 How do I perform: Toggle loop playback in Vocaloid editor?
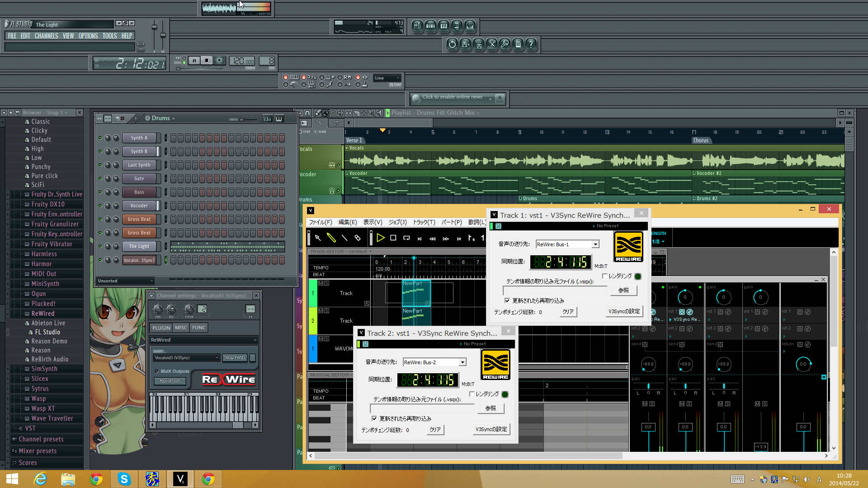pos(406,238)
